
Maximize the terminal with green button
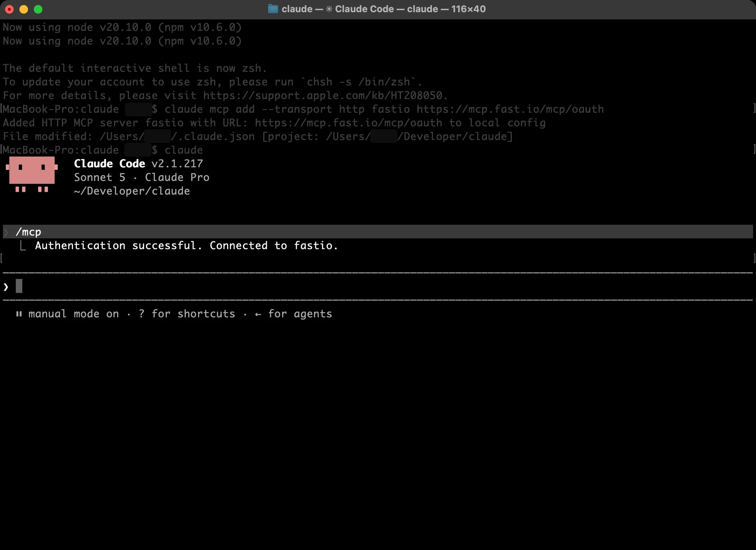[x=38, y=9]
